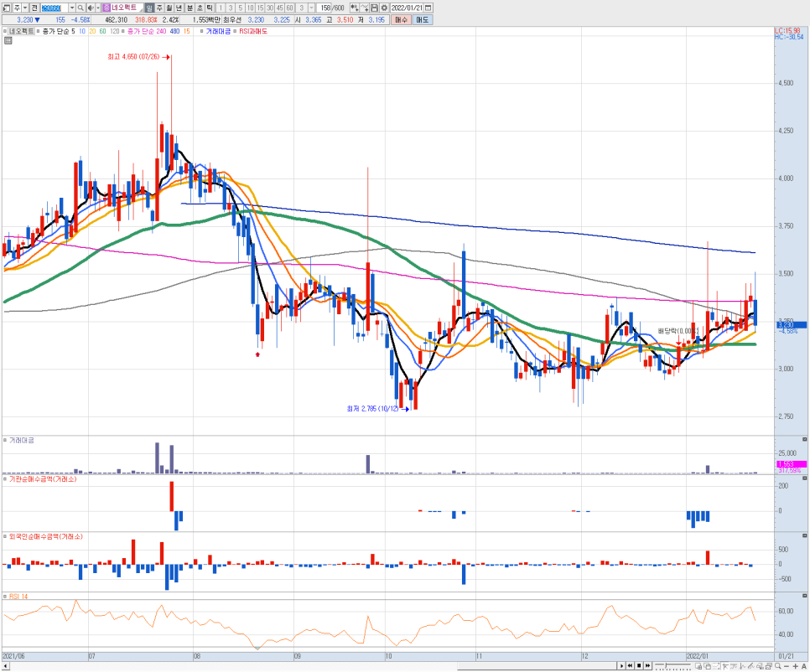Click the chart layout icon at top-left
Image resolution: width=810 pixels, height=672 pixels.
(x=7, y=8)
